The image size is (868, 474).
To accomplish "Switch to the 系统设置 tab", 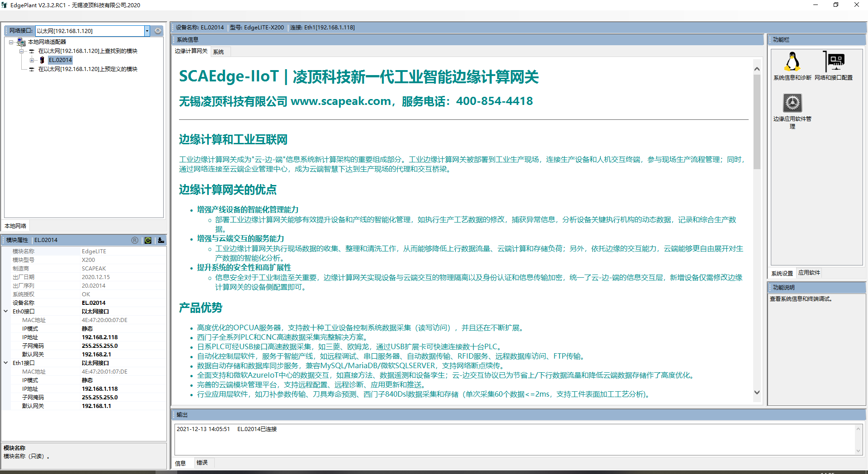I will [782, 273].
